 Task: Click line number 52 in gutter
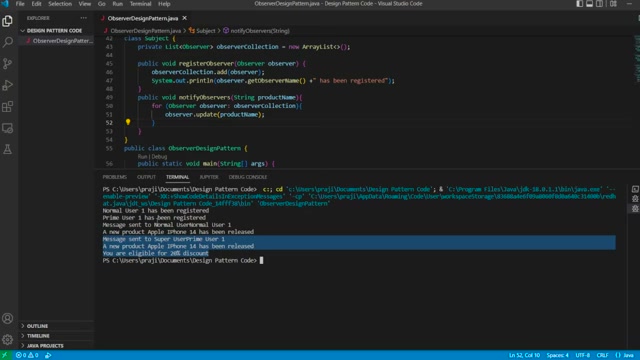pyautogui.click(x=109, y=122)
